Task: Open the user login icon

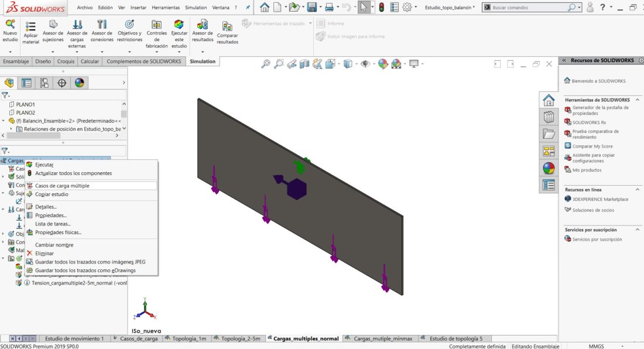Action: [x=590, y=7]
